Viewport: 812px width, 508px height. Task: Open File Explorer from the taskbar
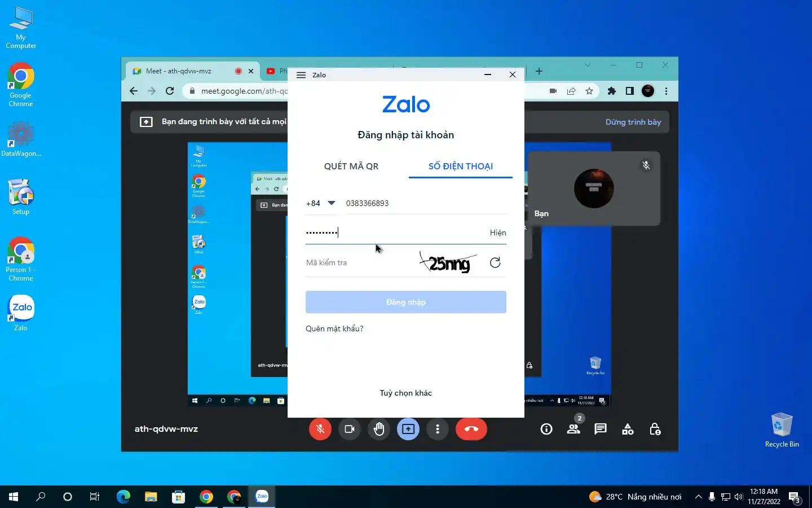point(151,497)
